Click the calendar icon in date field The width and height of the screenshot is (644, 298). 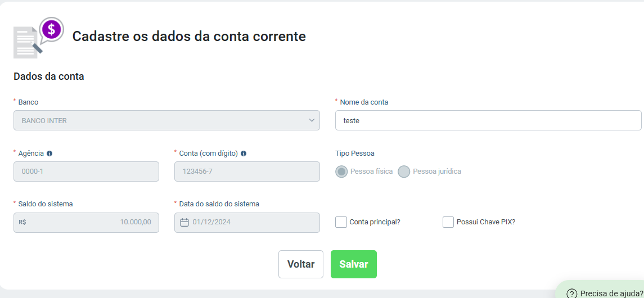pyautogui.click(x=185, y=223)
